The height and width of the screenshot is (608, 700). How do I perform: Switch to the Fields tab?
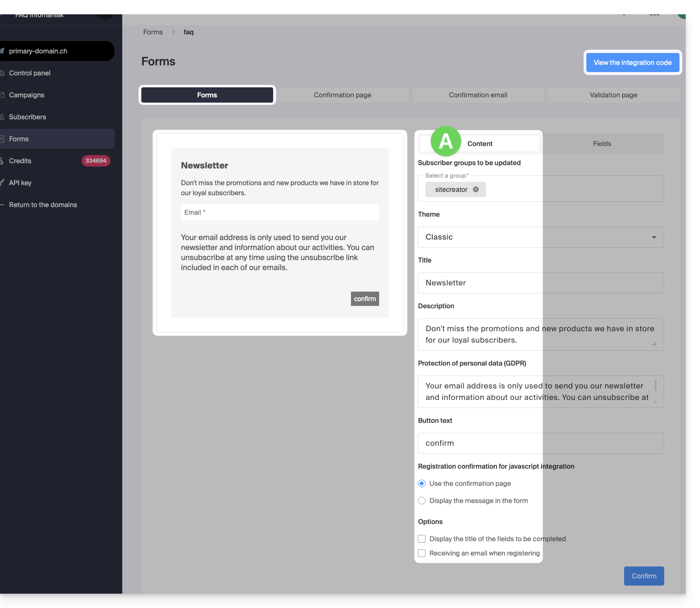[x=602, y=144]
